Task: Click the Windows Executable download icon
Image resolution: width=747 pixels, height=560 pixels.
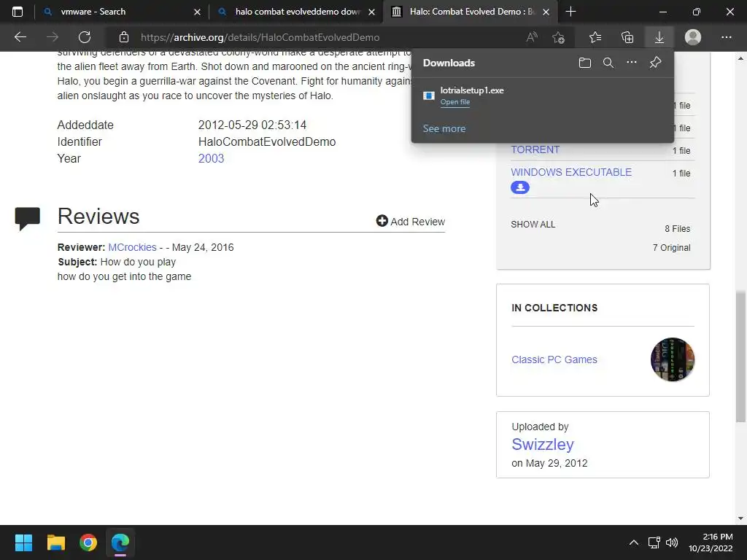Action: coord(519,187)
